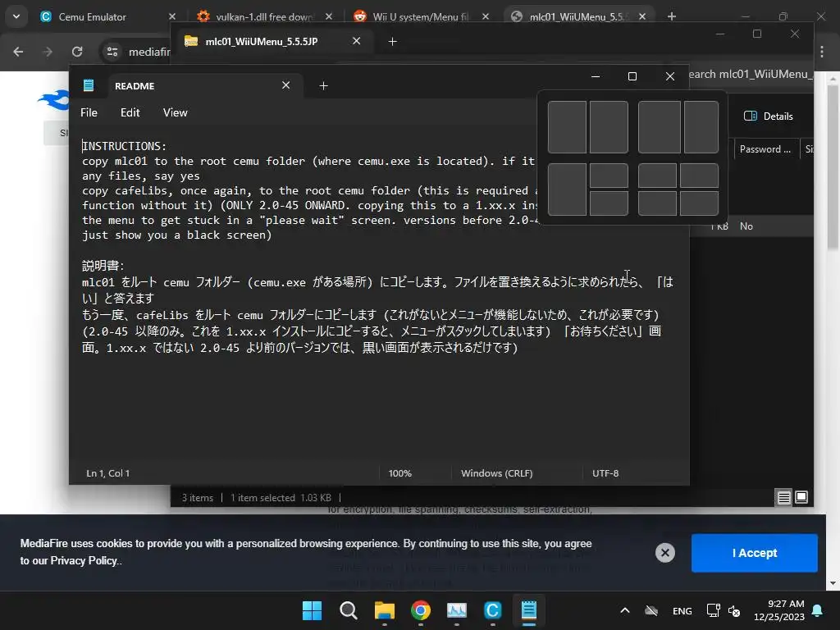Close the Cemu Emulator browser tab
This screenshot has height=630, width=840.
(172, 16)
